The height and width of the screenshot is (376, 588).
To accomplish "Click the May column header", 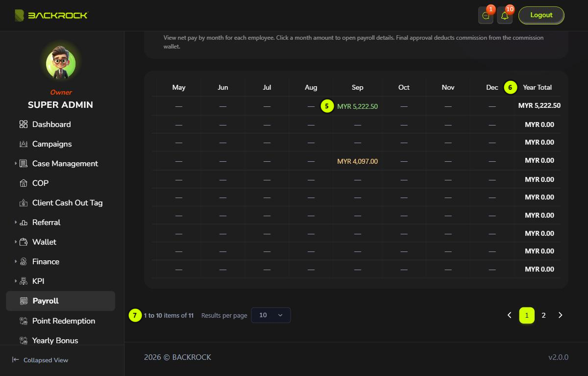I will [179, 87].
